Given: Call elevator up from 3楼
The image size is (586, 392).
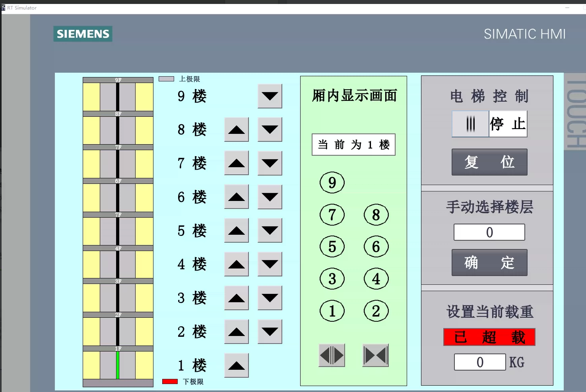Looking at the screenshot, I should click(x=237, y=298).
